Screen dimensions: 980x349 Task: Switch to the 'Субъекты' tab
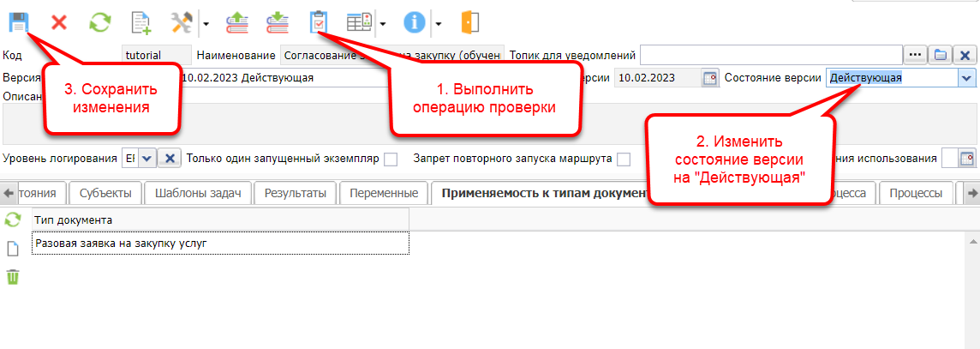point(105,193)
